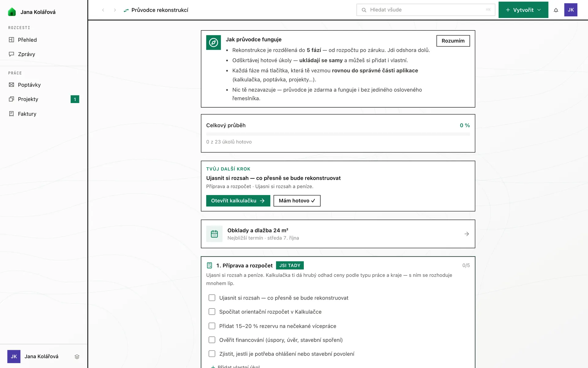The image size is (588, 368).
Task: Open Projekty in the sidebar
Action: [x=43, y=99]
